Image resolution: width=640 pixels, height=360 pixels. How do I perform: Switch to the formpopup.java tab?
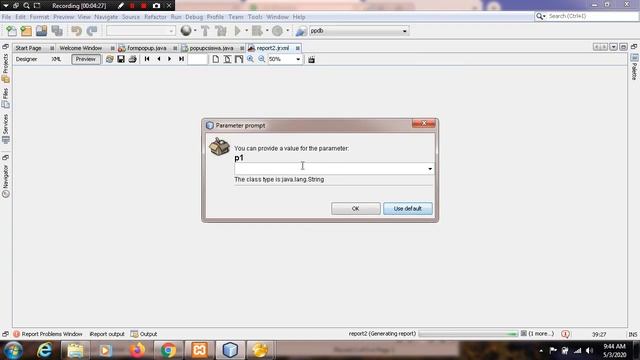point(147,48)
